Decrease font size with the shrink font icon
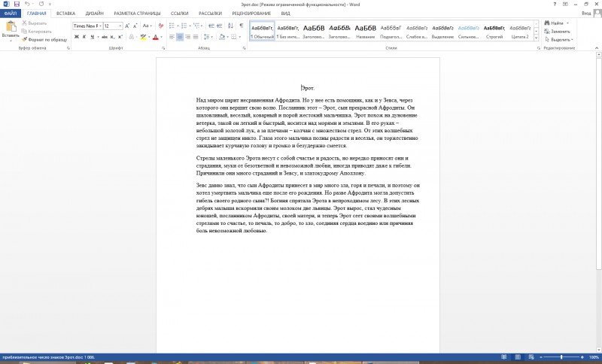The height and width of the screenshot is (364, 602). pos(135,26)
